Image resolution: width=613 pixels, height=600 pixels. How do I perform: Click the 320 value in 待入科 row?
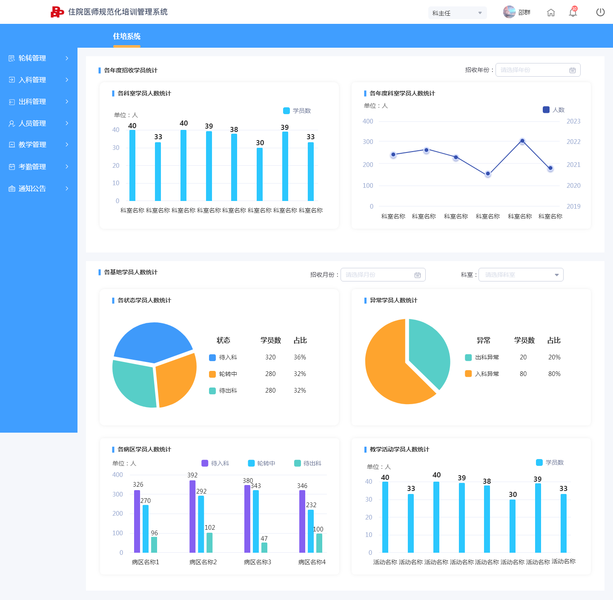[271, 357]
